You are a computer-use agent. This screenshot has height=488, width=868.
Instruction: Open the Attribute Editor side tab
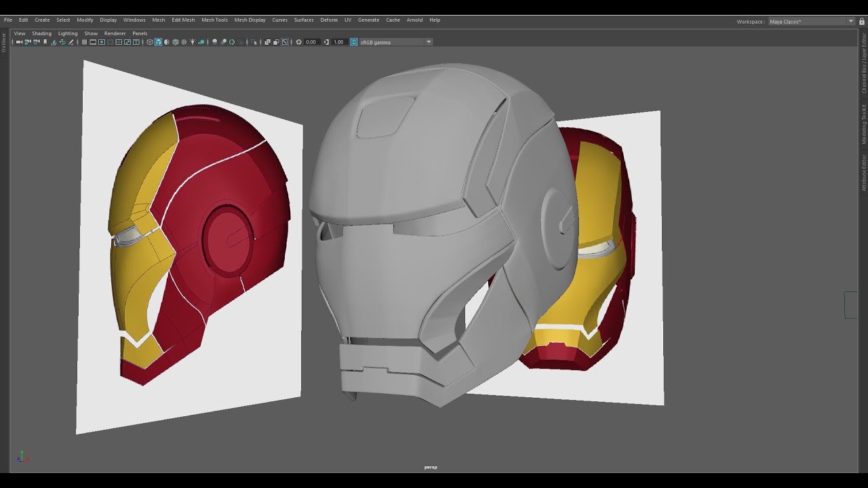[864, 173]
